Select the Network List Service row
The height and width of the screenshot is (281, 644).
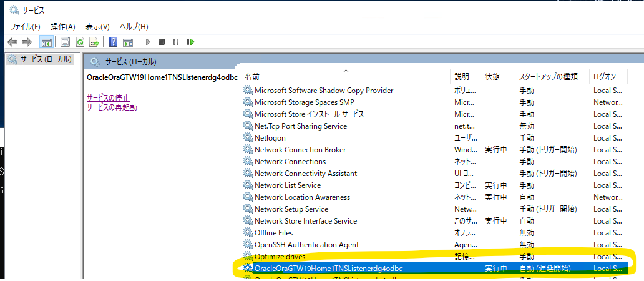pos(288,185)
